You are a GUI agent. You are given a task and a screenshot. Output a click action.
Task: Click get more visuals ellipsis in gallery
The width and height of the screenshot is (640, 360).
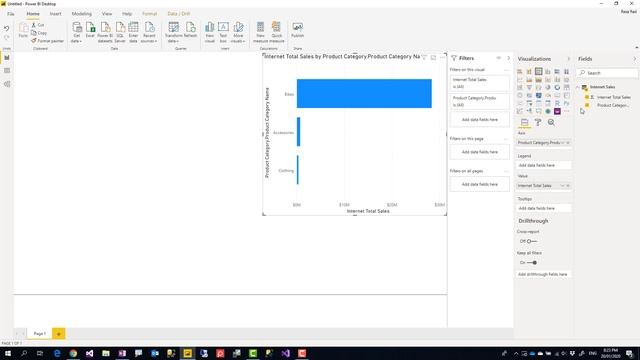567,111
